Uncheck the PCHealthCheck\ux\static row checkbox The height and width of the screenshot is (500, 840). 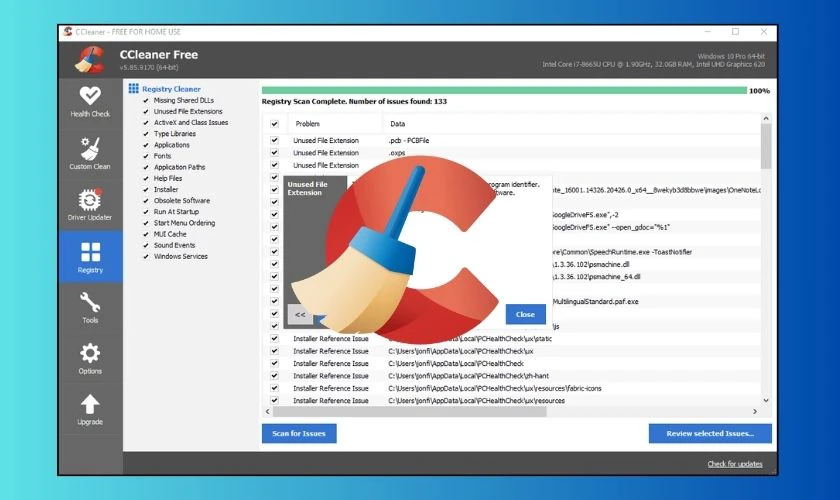274,339
